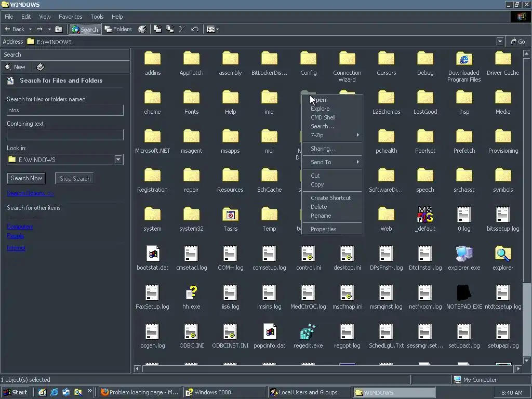The image size is (532, 399).
Task: Select the popcinfo.dat file
Action: tap(270, 336)
